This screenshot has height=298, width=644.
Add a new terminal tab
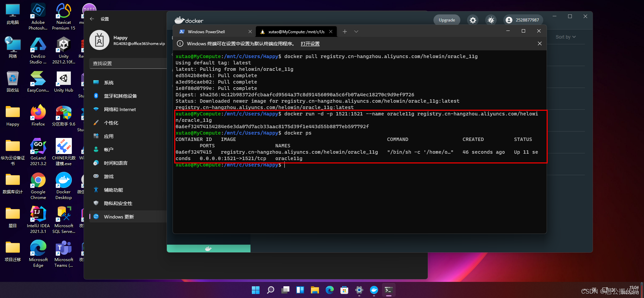(345, 32)
